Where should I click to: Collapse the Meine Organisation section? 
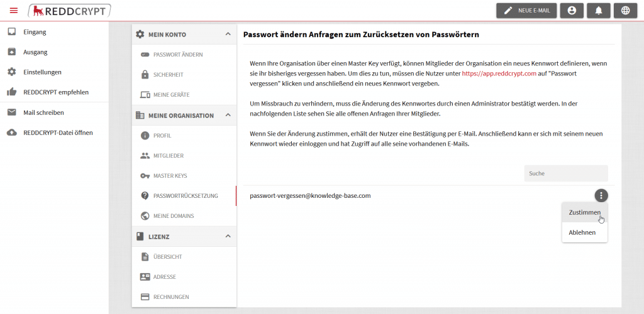[228, 116]
